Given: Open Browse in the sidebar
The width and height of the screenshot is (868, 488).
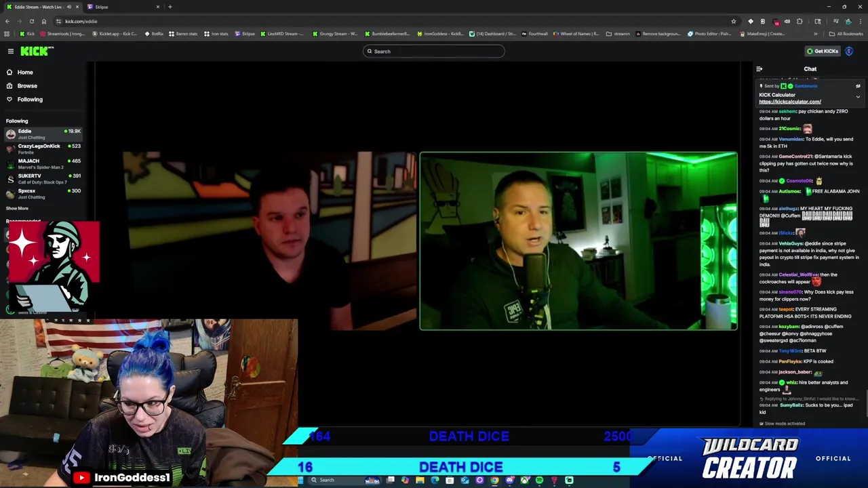Looking at the screenshot, I should pyautogui.click(x=27, y=85).
